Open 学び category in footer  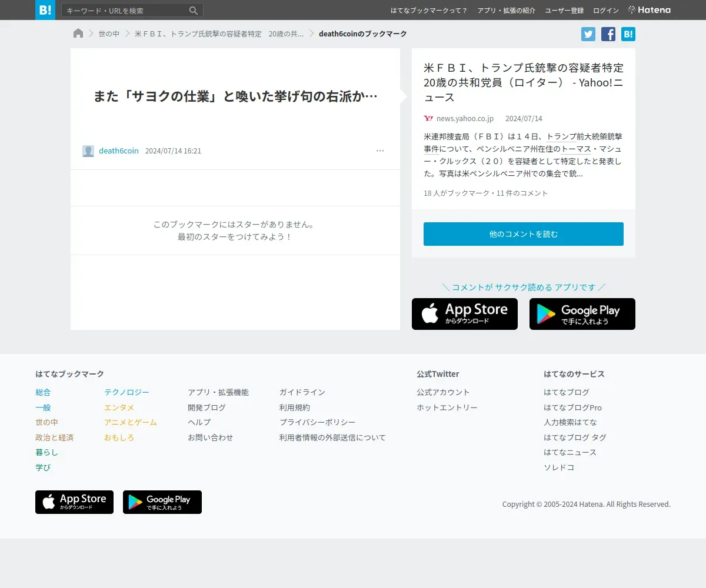43,467
